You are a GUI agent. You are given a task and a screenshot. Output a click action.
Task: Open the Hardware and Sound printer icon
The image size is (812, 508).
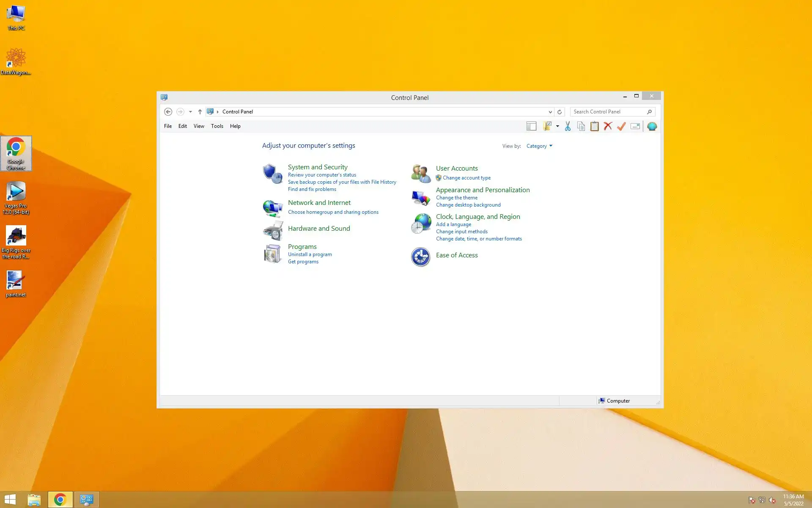point(273,230)
